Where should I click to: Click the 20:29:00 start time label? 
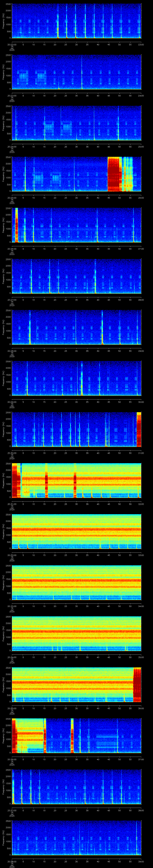[x=12, y=402]
